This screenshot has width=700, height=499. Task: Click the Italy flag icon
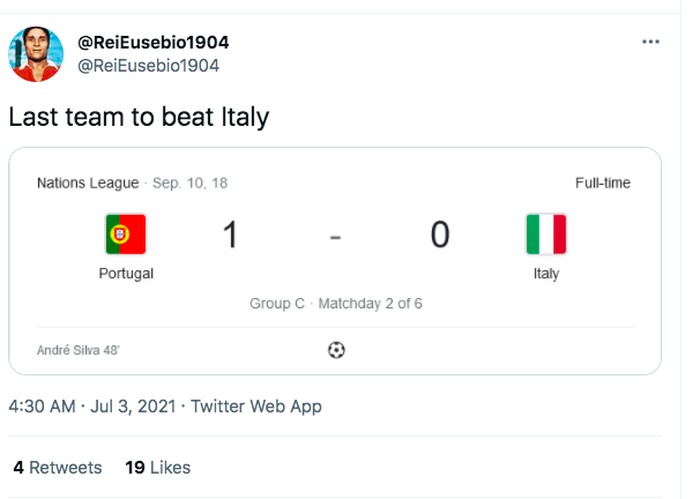546,235
